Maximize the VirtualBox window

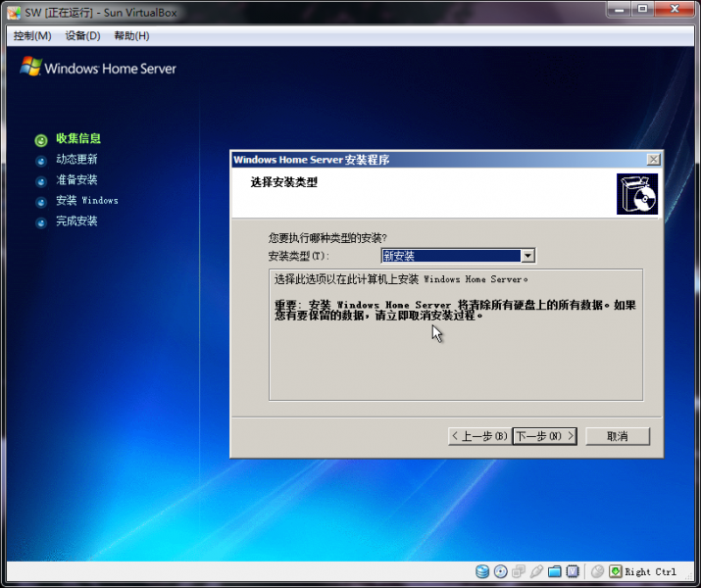pos(642,9)
